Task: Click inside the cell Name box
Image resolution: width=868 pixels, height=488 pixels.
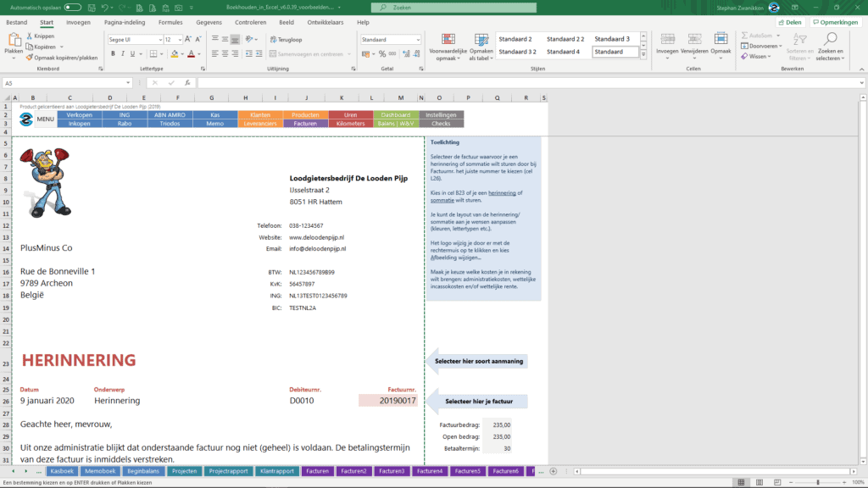Action: click(21, 82)
